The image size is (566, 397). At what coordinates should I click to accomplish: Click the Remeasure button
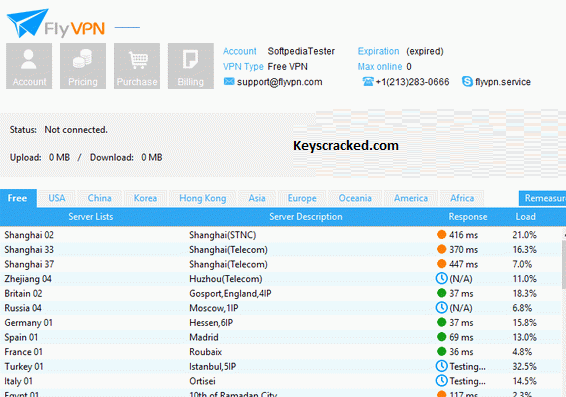[x=542, y=198]
